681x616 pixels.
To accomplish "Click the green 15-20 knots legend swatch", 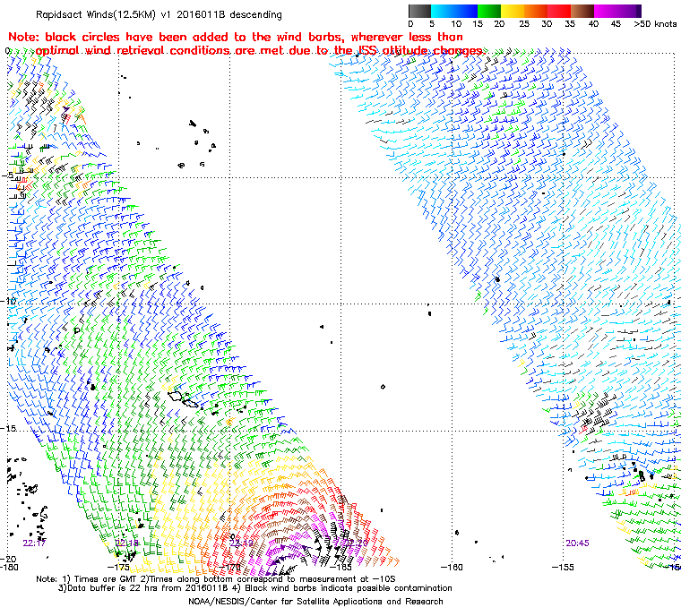I will (489, 11).
